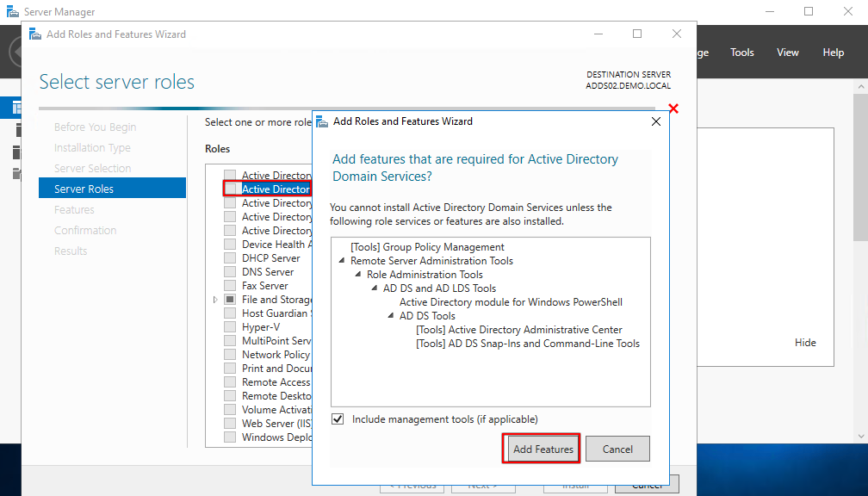Image resolution: width=868 pixels, height=496 pixels.
Task: Minimize the Add Roles wizard window
Action: [598, 34]
